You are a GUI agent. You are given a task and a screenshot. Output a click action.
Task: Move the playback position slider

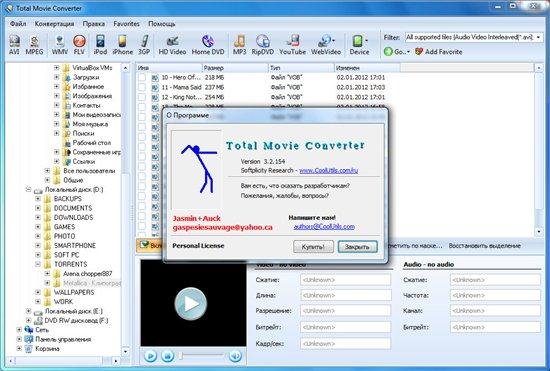pos(181,356)
